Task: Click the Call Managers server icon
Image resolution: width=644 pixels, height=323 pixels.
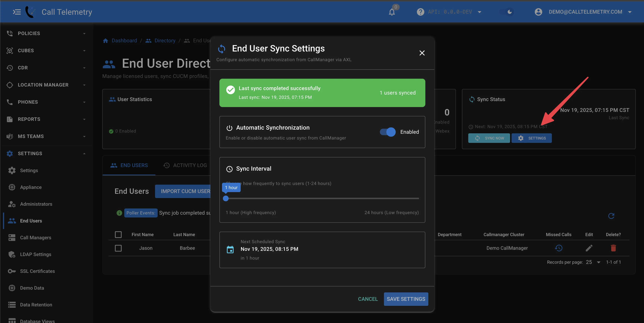Action: click(12, 238)
